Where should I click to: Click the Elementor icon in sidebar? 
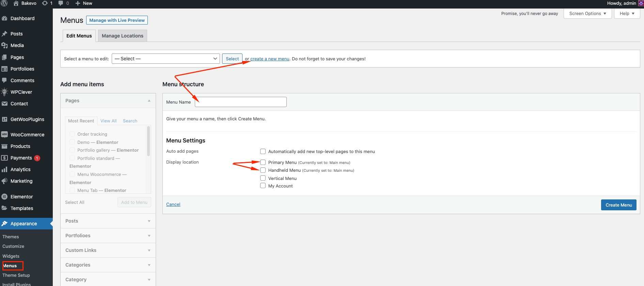pyautogui.click(x=4, y=197)
